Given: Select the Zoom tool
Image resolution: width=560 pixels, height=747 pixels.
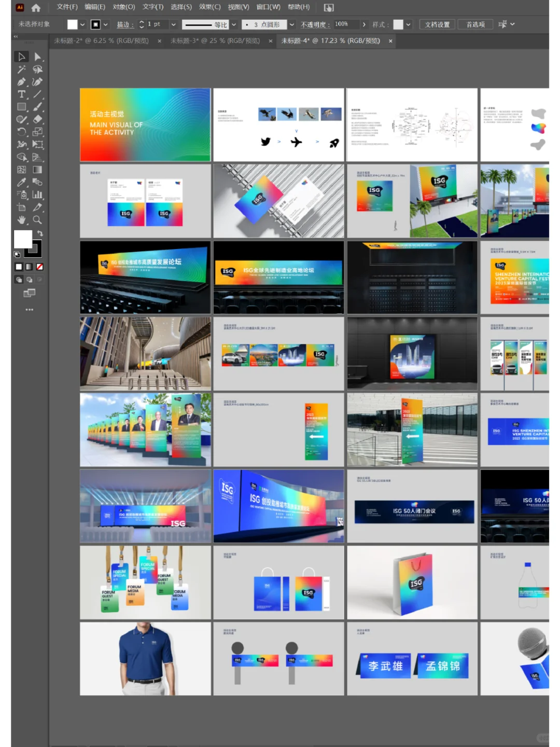Looking at the screenshot, I should [x=38, y=220].
